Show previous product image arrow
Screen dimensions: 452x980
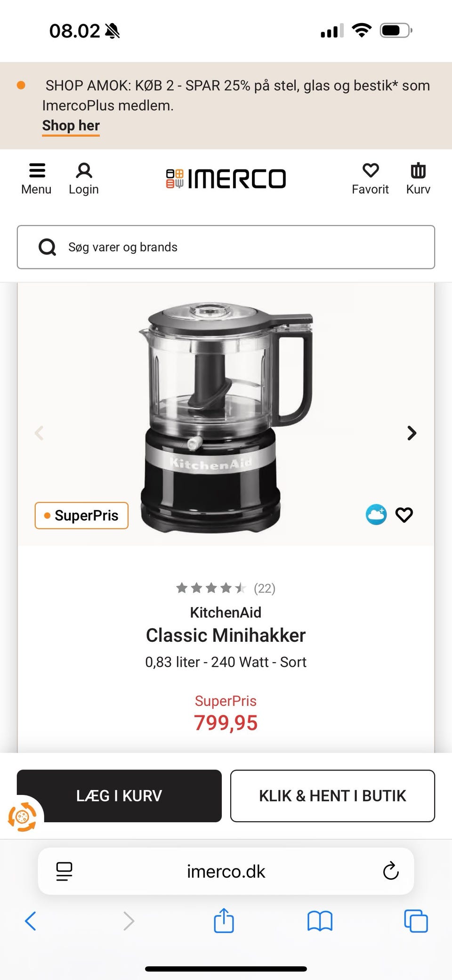[x=40, y=433]
